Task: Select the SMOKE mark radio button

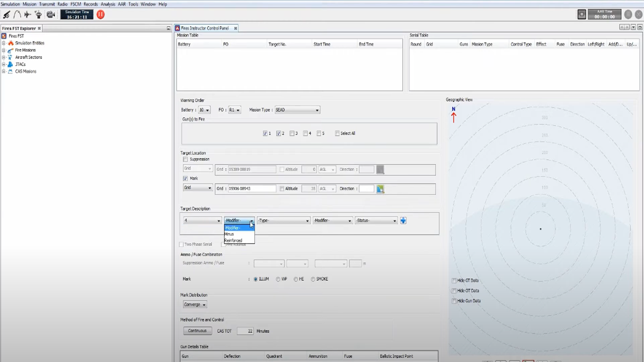Action: pos(313,279)
